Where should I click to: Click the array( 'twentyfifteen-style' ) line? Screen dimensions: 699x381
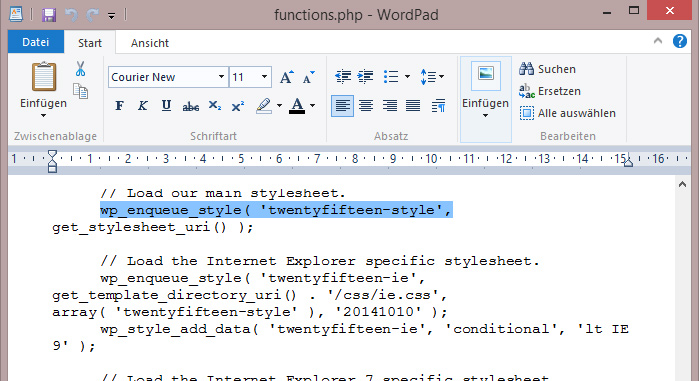click(x=250, y=312)
